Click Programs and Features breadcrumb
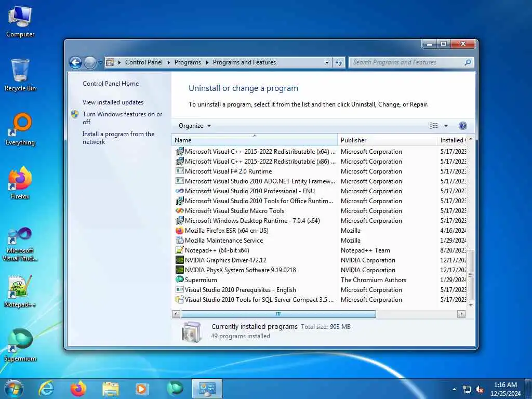532x399 pixels. [x=244, y=62]
